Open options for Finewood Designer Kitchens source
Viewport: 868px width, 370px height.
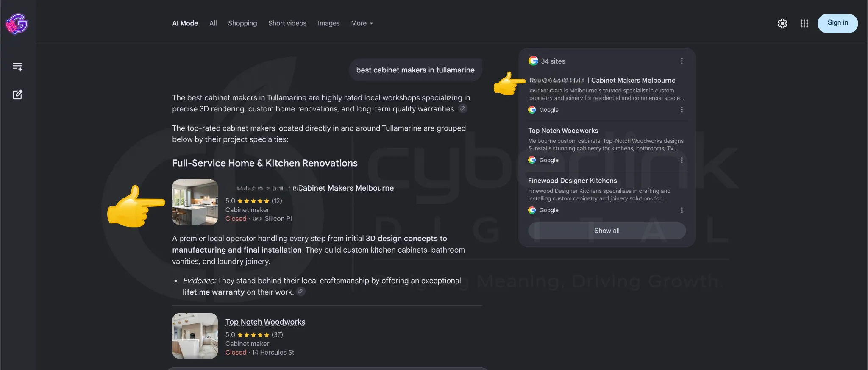click(682, 210)
